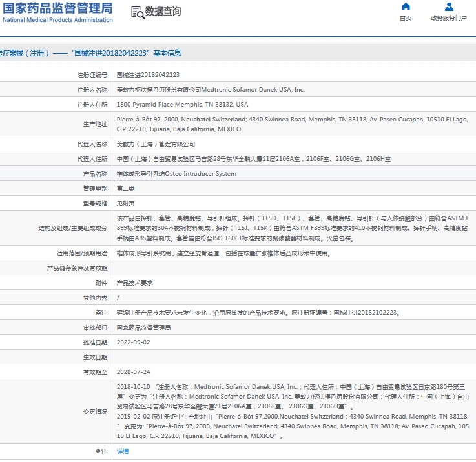
Task: Click the expiry date 2028-07-24
Action: (134, 372)
